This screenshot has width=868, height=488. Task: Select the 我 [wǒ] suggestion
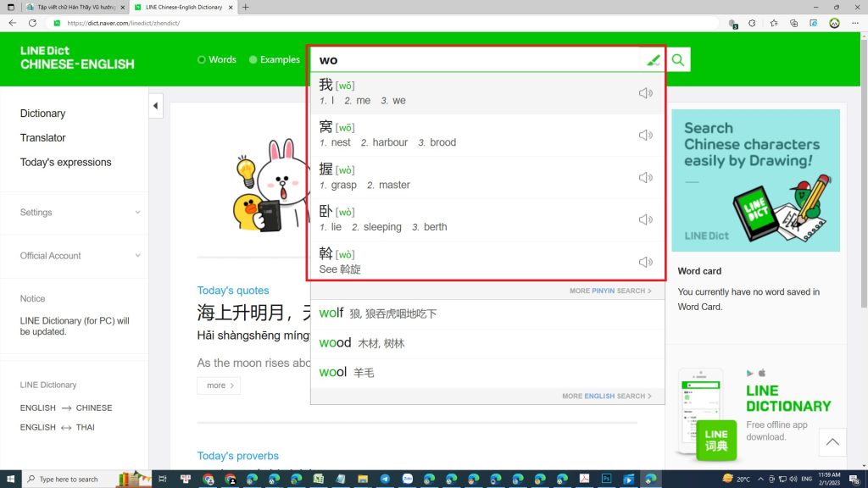point(487,93)
